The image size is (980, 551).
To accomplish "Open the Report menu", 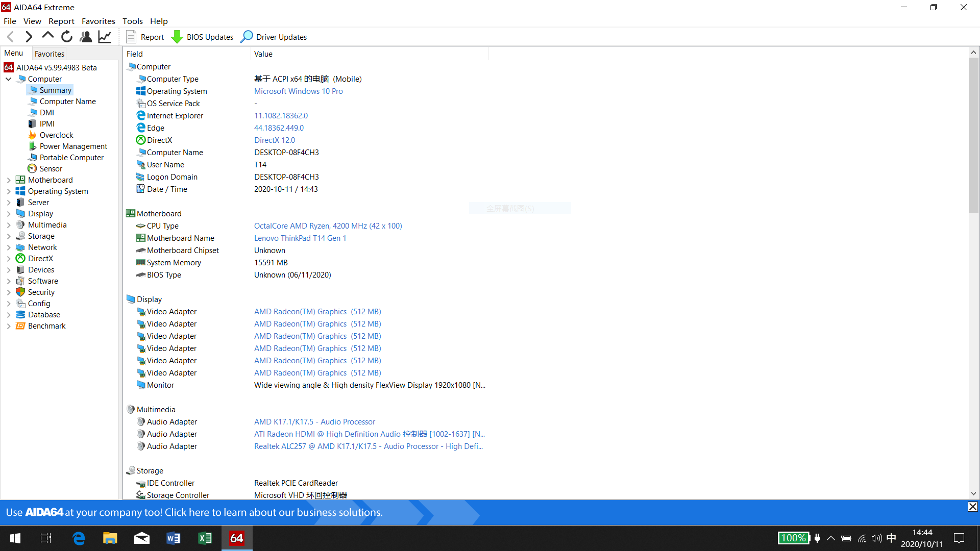I will [x=61, y=21].
